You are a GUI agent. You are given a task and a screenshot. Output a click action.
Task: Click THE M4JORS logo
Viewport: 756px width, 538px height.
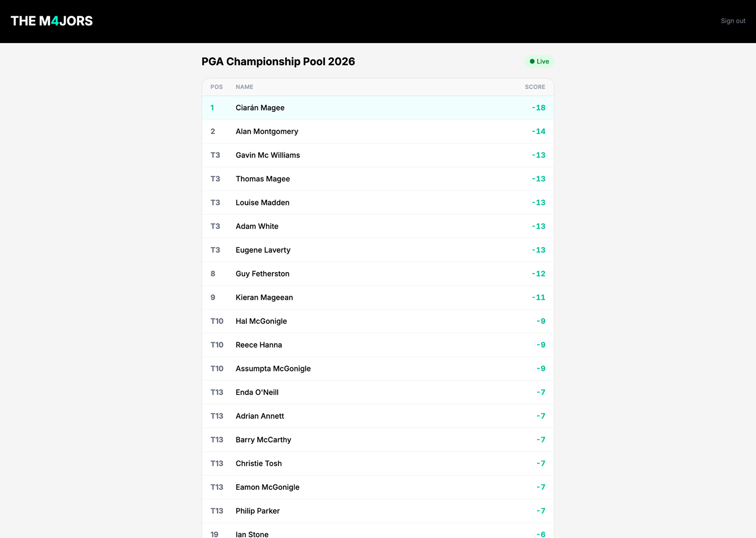click(x=52, y=21)
